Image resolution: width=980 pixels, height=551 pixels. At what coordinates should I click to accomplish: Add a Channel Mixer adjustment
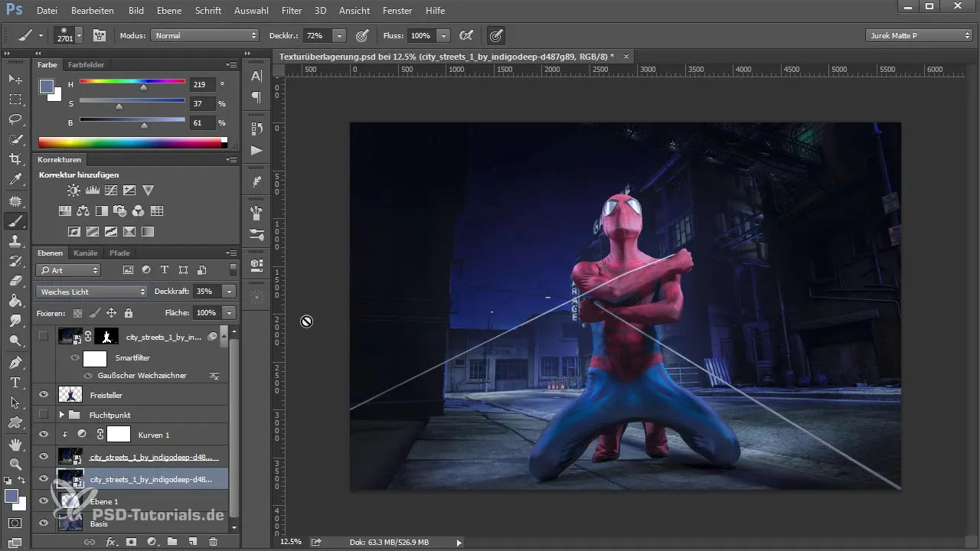coord(139,211)
